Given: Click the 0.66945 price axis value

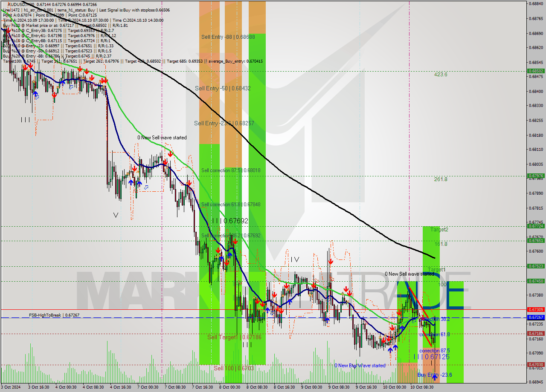Looking at the screenshot, I should coord(536,382).
